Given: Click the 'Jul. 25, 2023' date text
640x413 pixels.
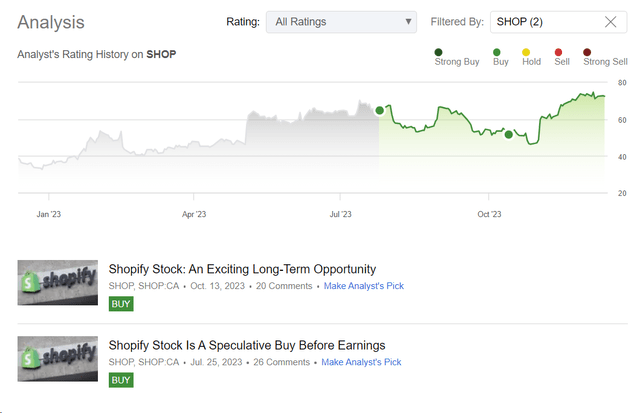Looking at the screenshot, I should pyautogui.click(x=216, y=362).
